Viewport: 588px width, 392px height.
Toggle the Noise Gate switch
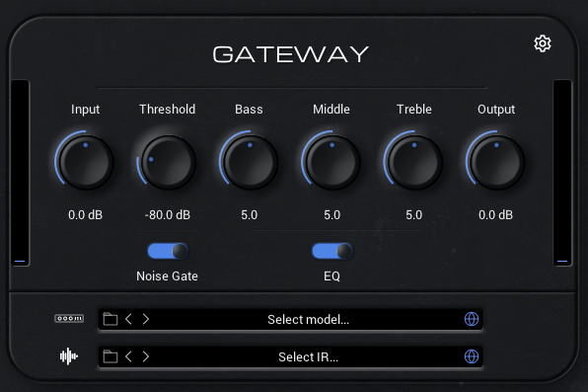coord(168,251)
